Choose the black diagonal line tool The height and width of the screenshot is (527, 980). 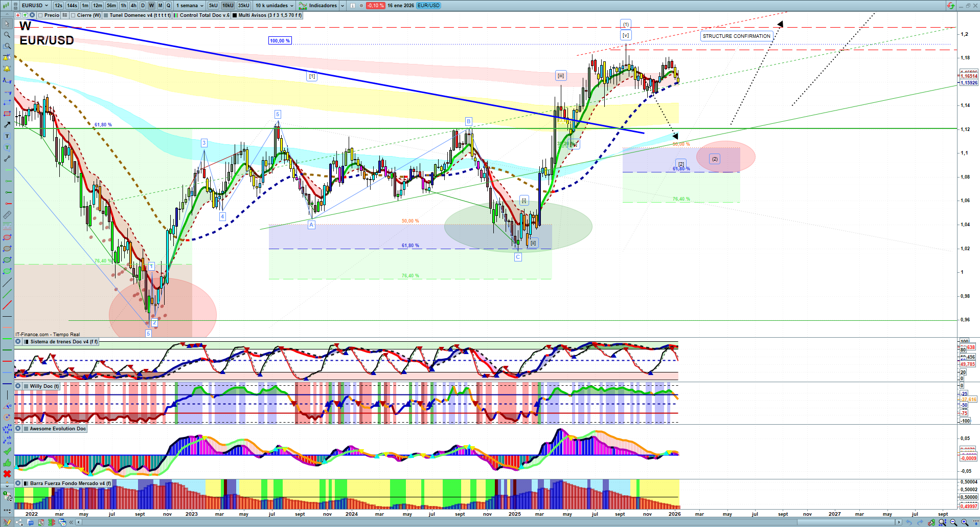pos(7,282)
